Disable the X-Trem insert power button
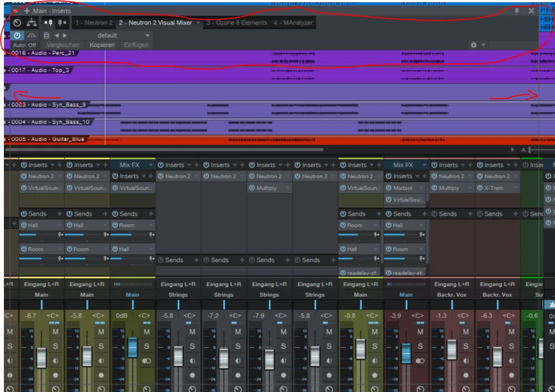 (x=479, y=188)
